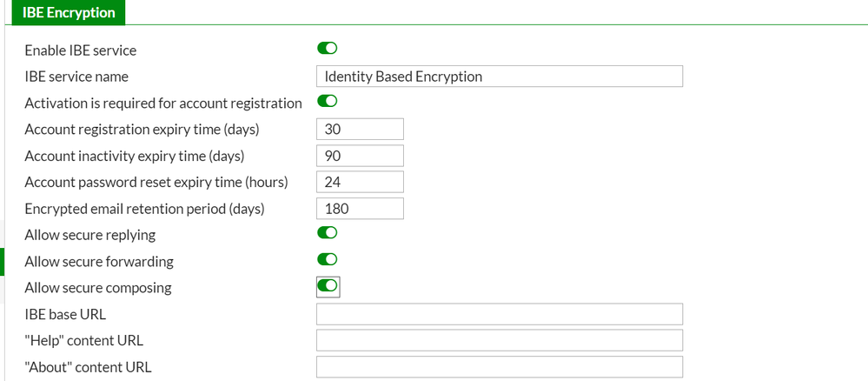Click the "Allow secure composing" label text
The width and height of the screenshot is (868, 381).
(x=98, y=288)
